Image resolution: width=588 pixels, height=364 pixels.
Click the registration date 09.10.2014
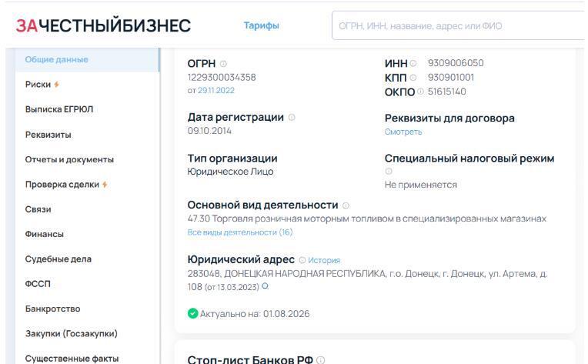click(x=209, y=131)
